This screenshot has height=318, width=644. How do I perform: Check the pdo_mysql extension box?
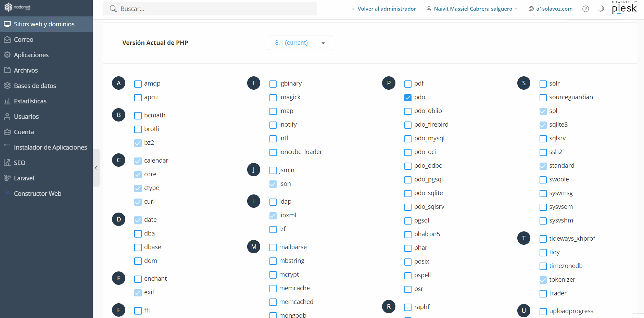click(x=408, y=139)
